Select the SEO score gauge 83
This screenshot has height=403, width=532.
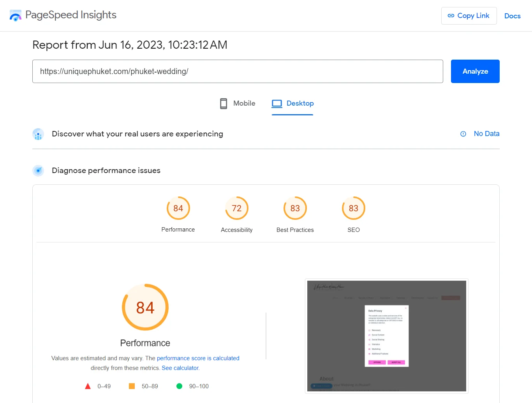[354, 208]
